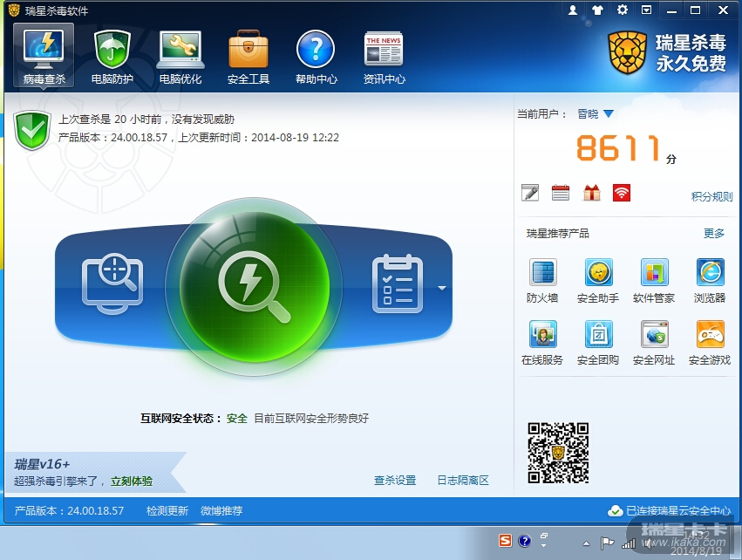Open the 病毒查杀 virus scan tab
This screenshot has height=560, width=742.
coord(44,56)
